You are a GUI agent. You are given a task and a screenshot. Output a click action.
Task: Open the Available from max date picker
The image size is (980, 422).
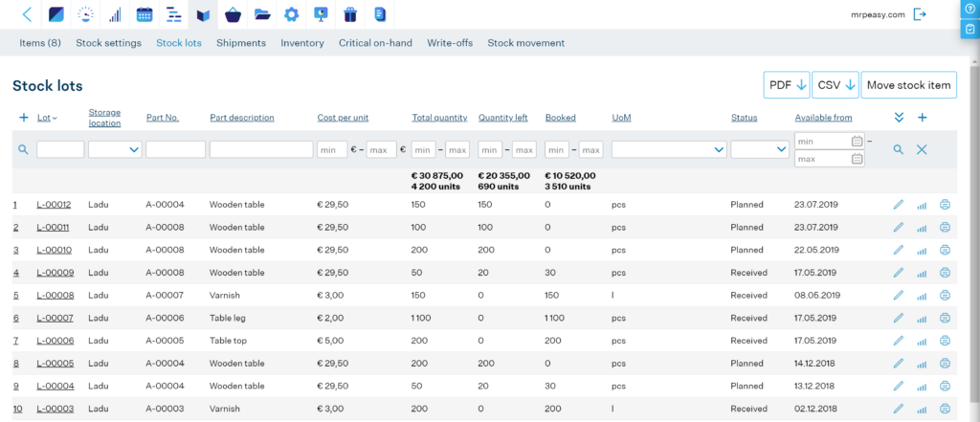tap(857, 159)
